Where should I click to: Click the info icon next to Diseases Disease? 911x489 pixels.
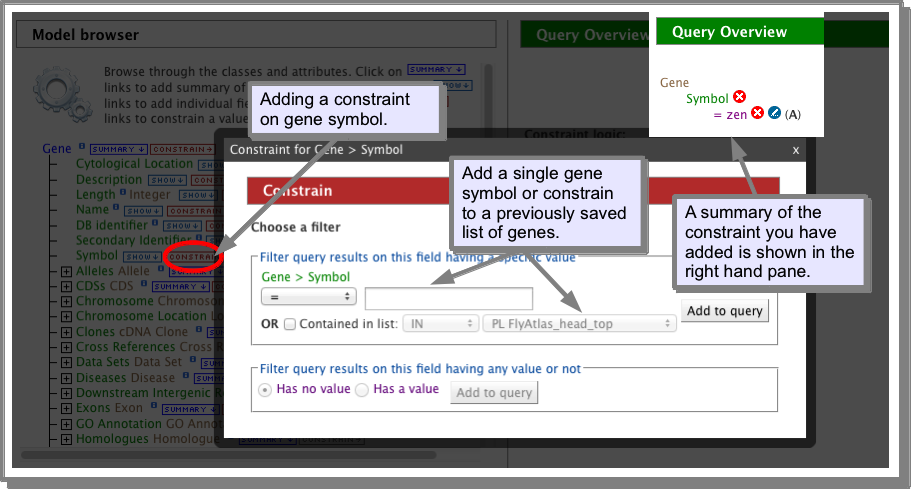point(185,375)
